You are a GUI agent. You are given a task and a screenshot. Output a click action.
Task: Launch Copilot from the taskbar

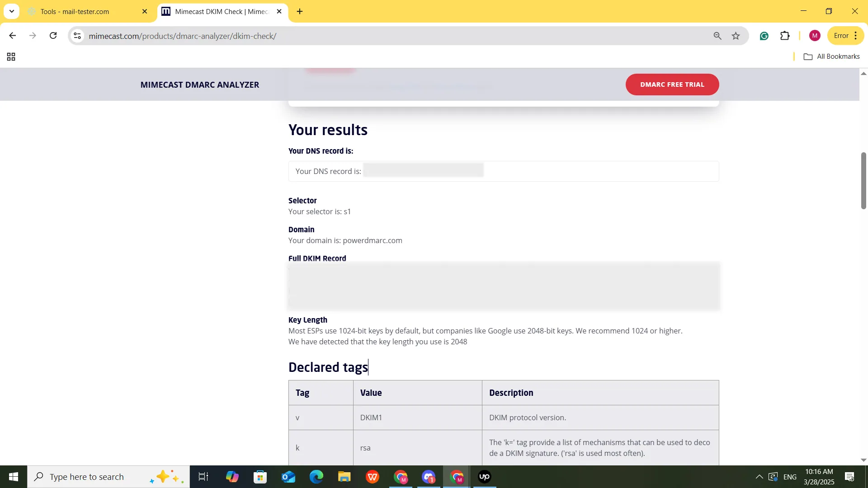(232, 477)
